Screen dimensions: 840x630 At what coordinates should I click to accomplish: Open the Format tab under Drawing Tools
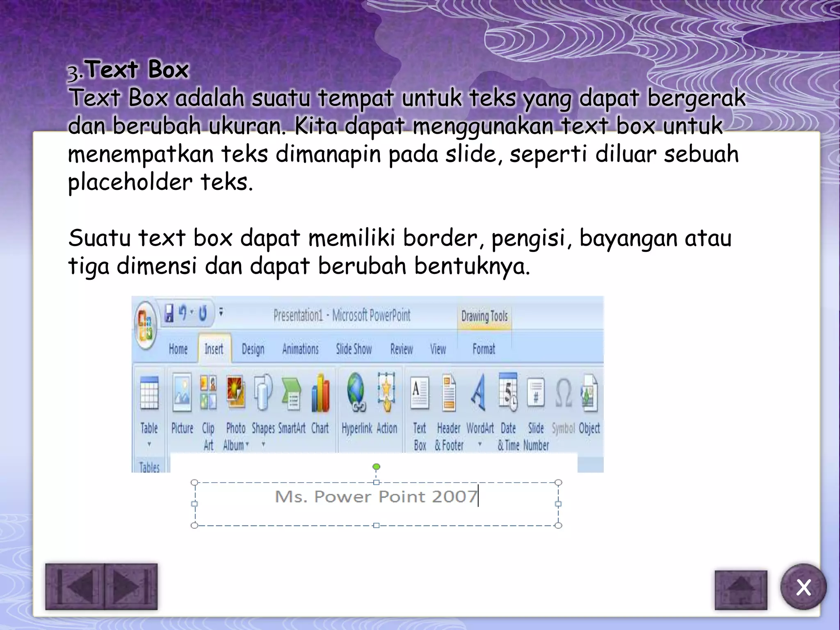(484, 349)
